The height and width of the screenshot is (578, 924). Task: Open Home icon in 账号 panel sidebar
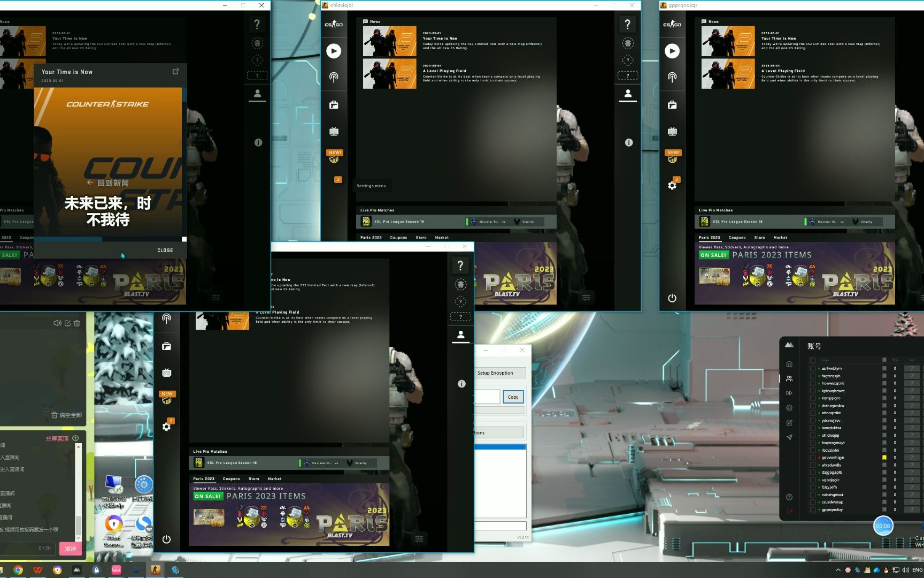[789, 364]
